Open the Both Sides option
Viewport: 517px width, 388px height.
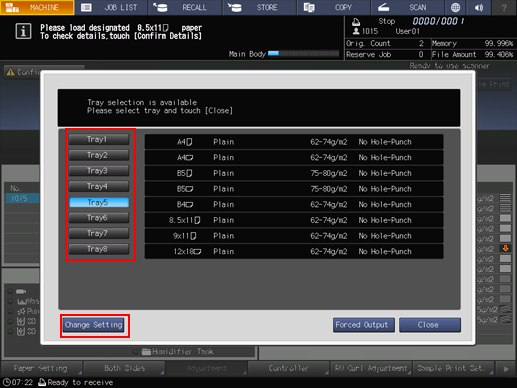point(124,368)
